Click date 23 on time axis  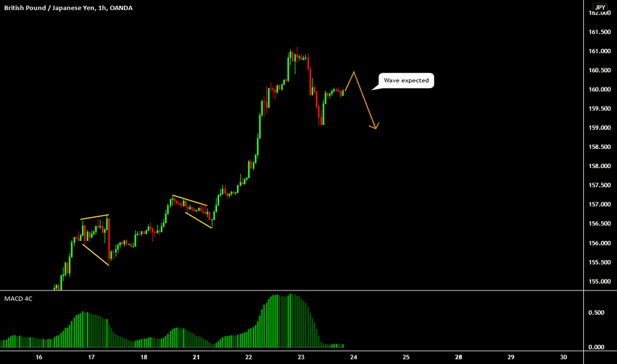(301, 357)
